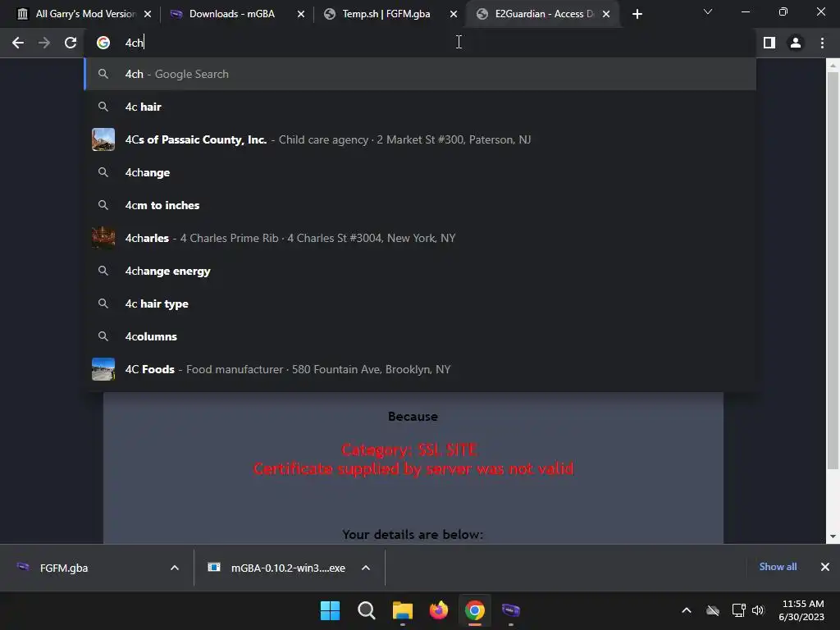Choose the 4C Foods Brooklyn suggestion
The image size is (840, 630).
tap(420, 369)
